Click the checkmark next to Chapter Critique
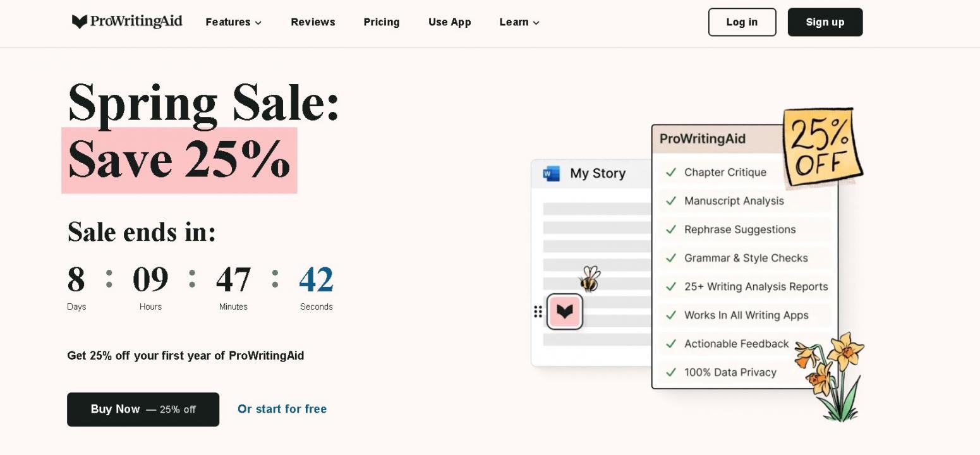 tap(671, 173)
